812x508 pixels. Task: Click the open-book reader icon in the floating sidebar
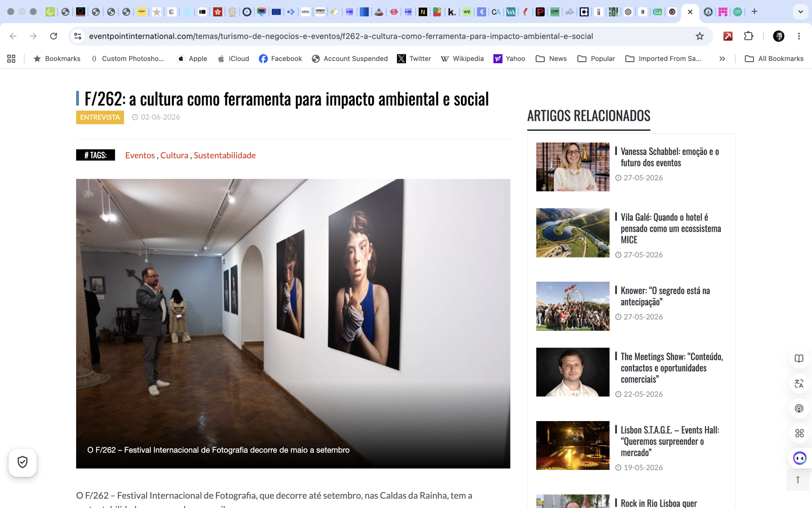tap(799, 358)
